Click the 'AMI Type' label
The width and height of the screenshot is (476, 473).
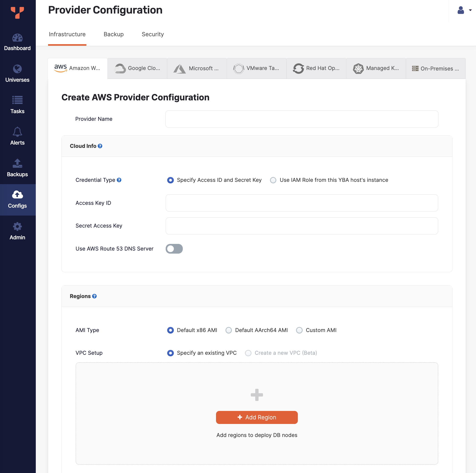point(87,330)
